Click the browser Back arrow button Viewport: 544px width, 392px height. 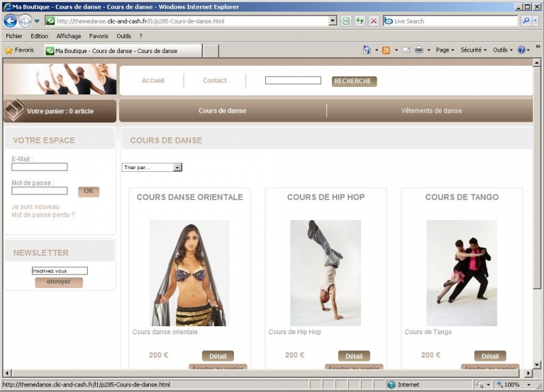[10, 21]
